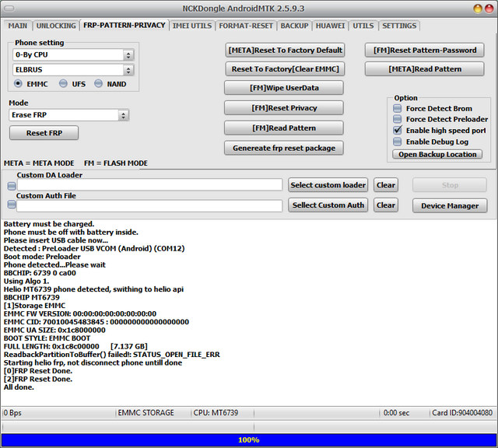This screenshot has width=498, height=448.
Task: Uncheck Enable high speed port
Action: click(398, 131)
